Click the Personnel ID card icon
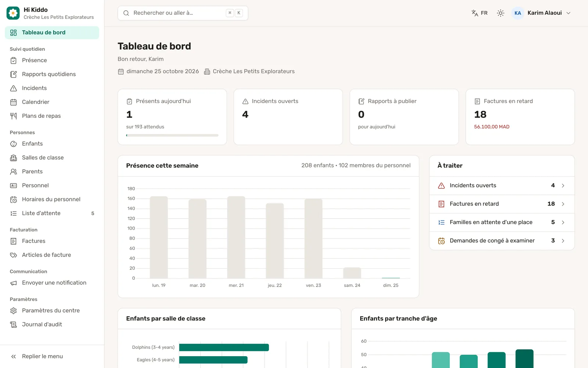588x368 pixels. tap(14, 185)
